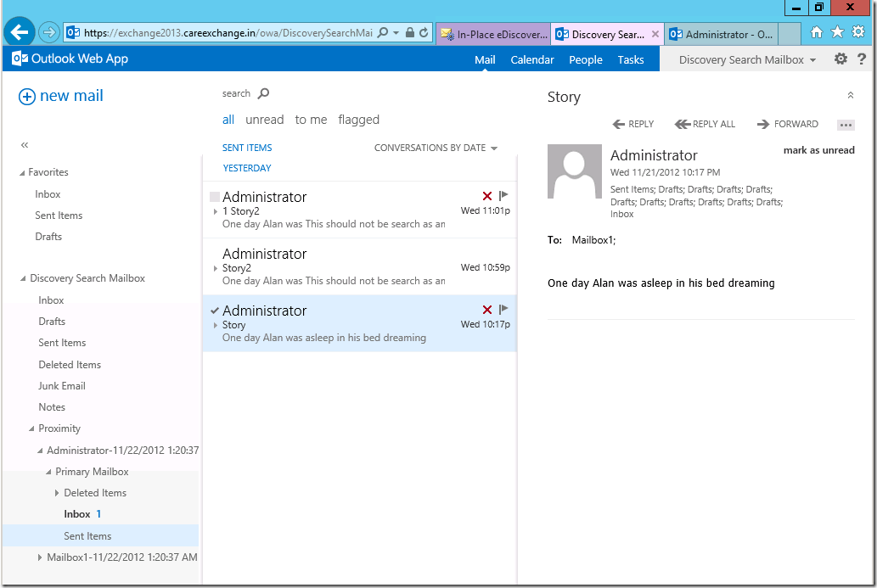Open the Discovery Search Mailbox account dropdown
The width and height of the screenshot is (877, 588).
pos(747,59)
